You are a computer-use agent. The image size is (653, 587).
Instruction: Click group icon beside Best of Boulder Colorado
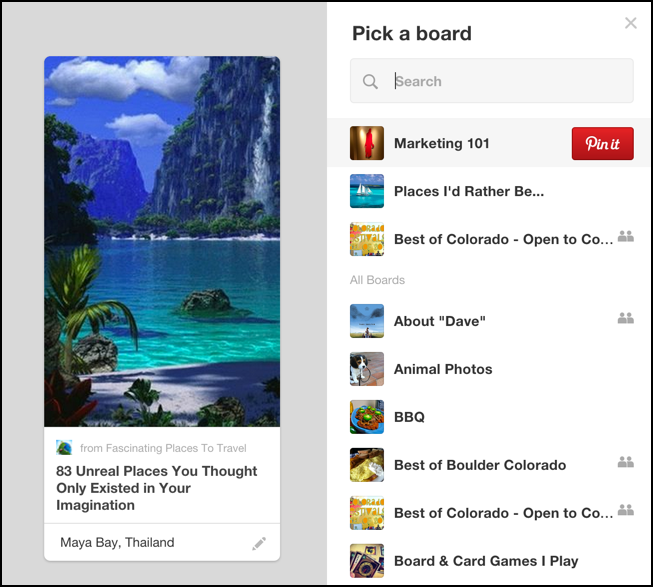626,462
